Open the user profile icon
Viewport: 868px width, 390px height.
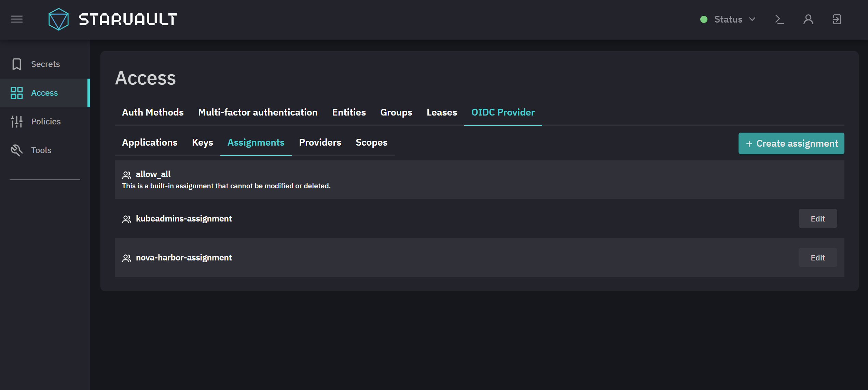pos(808,19)
